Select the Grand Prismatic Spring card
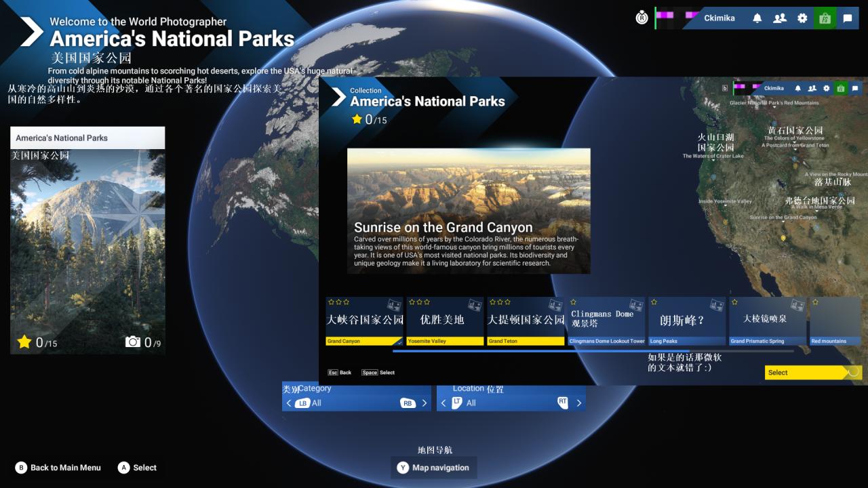 [768, 321]
